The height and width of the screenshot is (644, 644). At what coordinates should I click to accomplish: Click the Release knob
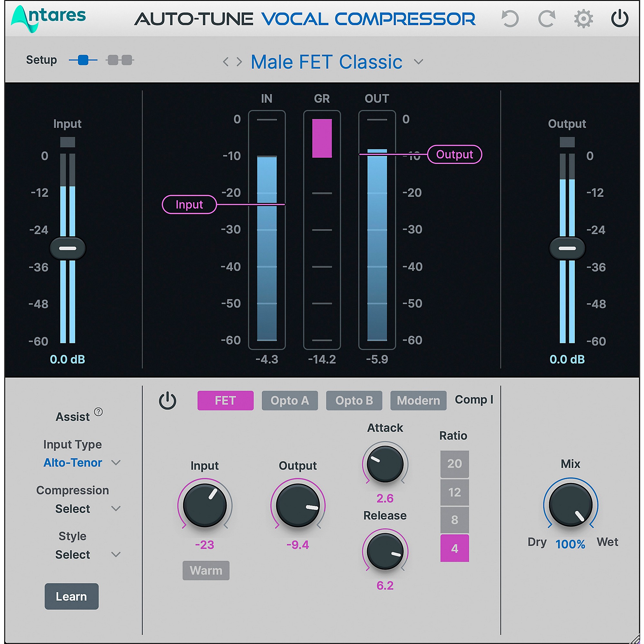pos(385,551)
